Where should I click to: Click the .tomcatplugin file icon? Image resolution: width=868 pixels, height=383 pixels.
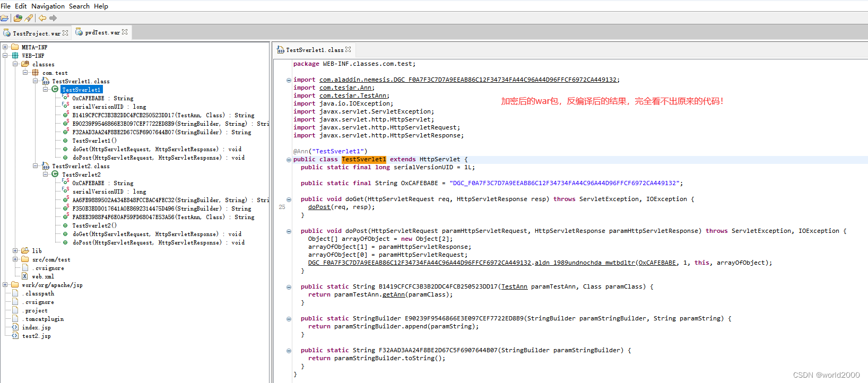coord(15,319)
